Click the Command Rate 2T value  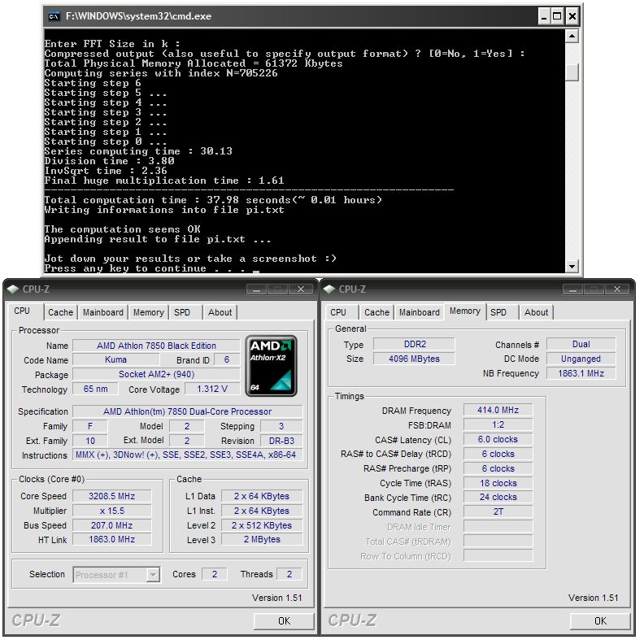(x=498, y=511)
